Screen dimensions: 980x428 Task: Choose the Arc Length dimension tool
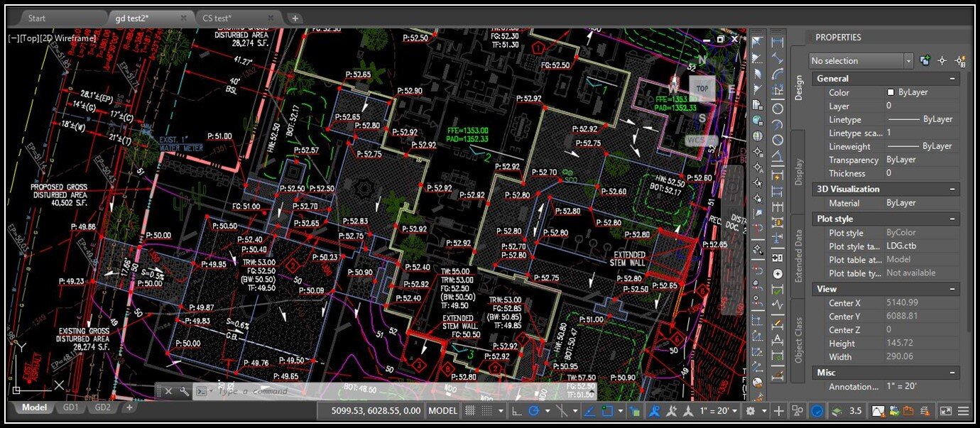[778, 75]
